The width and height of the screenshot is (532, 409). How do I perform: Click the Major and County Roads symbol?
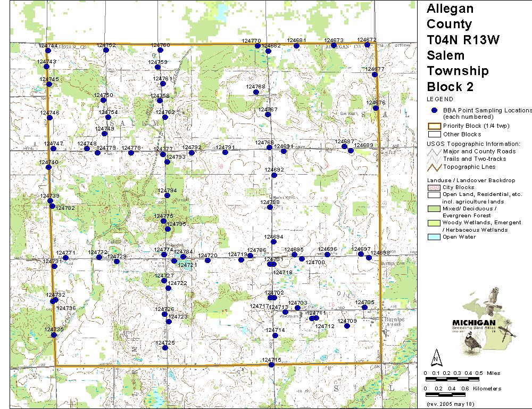coord(435,151)
